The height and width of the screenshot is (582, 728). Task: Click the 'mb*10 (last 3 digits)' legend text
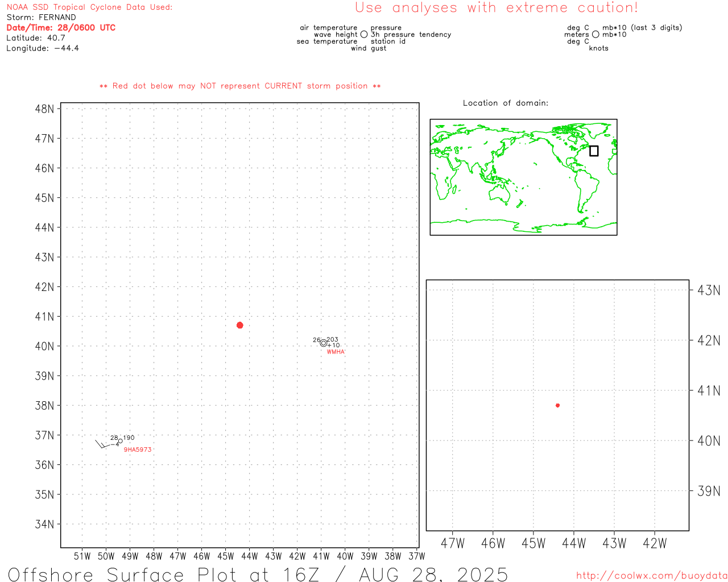click(x=642, y=28)
